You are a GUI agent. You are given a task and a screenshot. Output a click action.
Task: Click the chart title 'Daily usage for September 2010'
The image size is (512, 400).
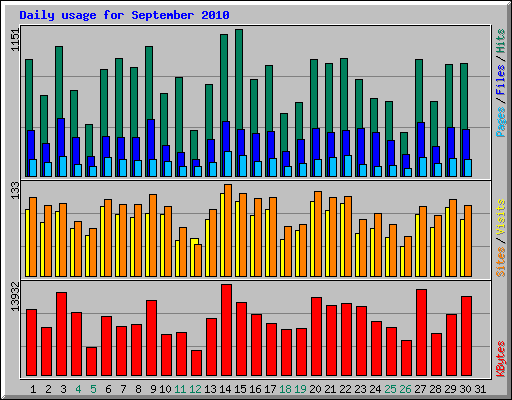point(124,15)
